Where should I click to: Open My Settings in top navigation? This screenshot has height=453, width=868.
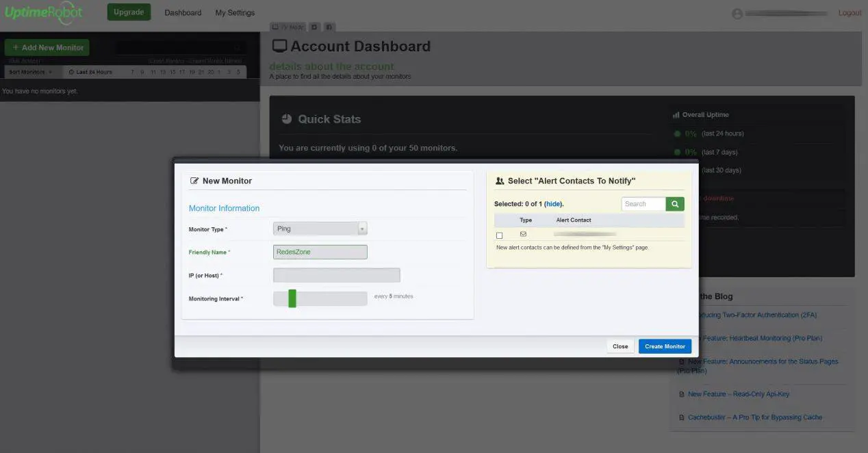point(235,13)
